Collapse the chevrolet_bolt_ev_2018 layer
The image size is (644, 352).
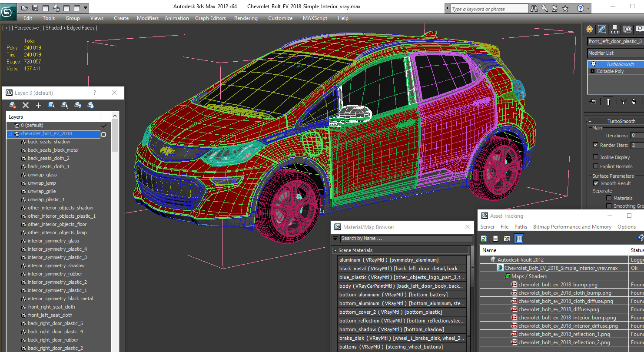pyautogui.click(x=10, y=134)
